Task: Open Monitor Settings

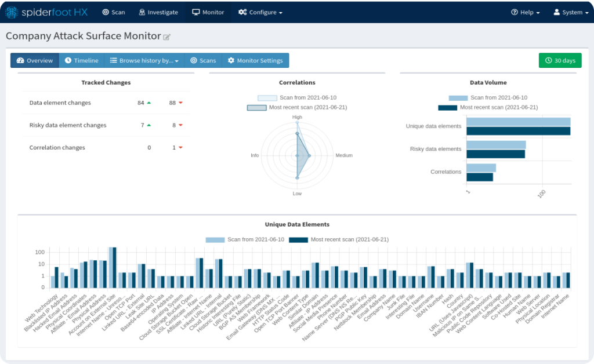Action: click(x=255, y=60)
